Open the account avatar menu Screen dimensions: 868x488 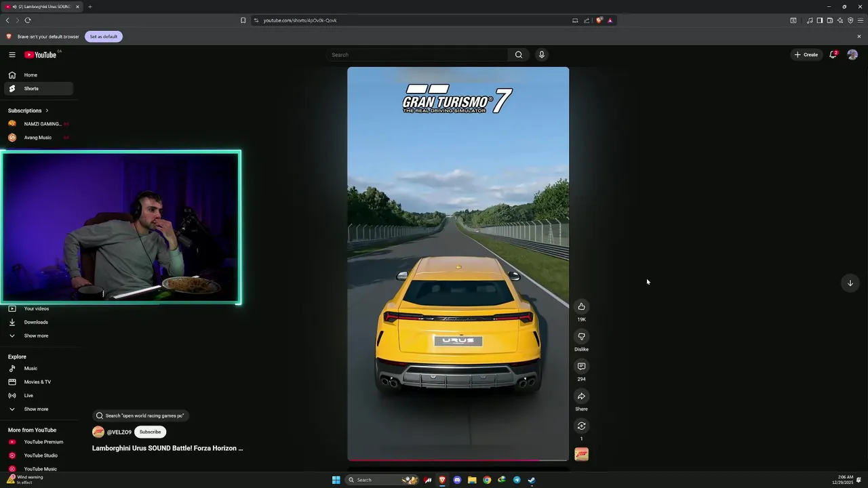[x=852, y=55]
